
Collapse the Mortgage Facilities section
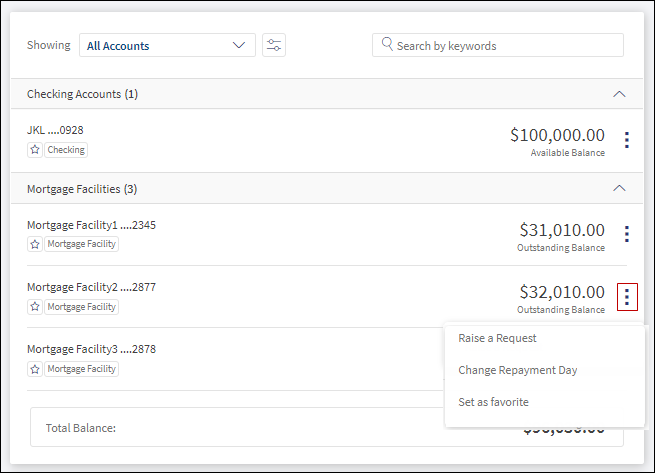click(x=619, y=188)
